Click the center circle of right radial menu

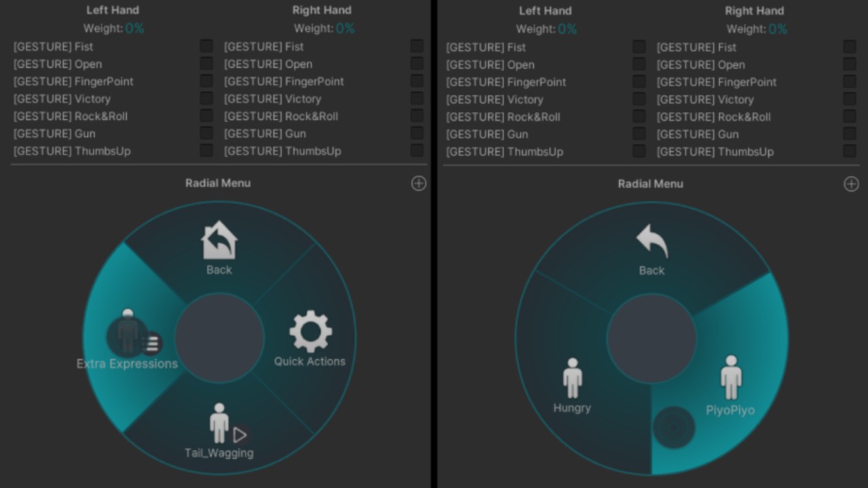pos(652,338)
